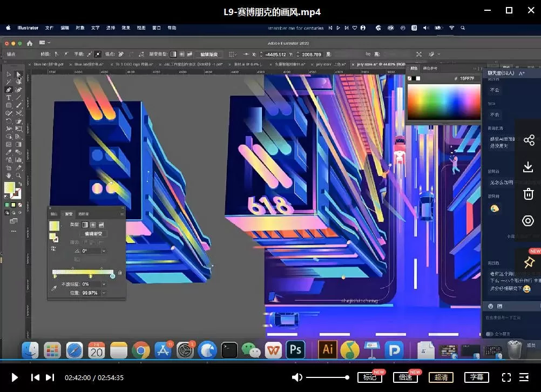The image size is (541, 392).
Task: Toggle fullscreen mode for the video
Action: 506,377
